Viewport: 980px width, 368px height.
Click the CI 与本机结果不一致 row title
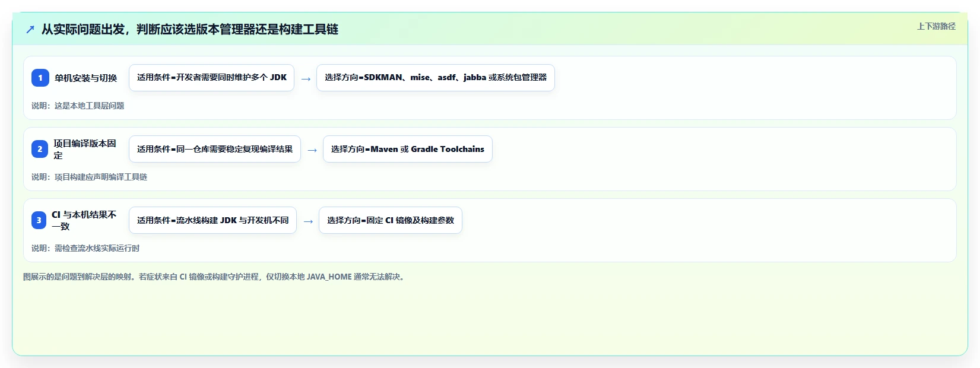[x=84, y=220]
